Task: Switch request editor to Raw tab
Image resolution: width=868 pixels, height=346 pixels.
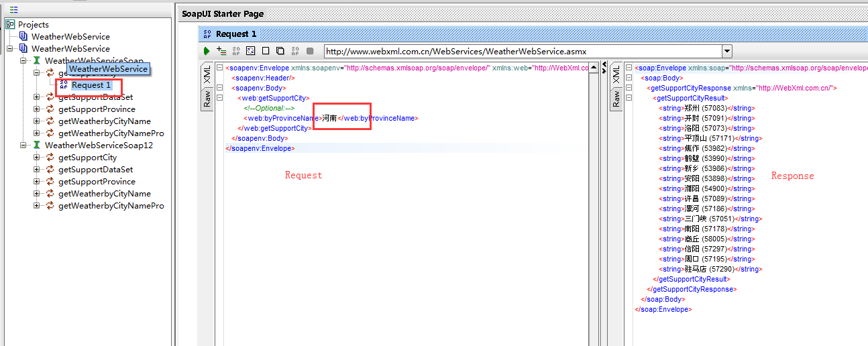Action: 207,99
